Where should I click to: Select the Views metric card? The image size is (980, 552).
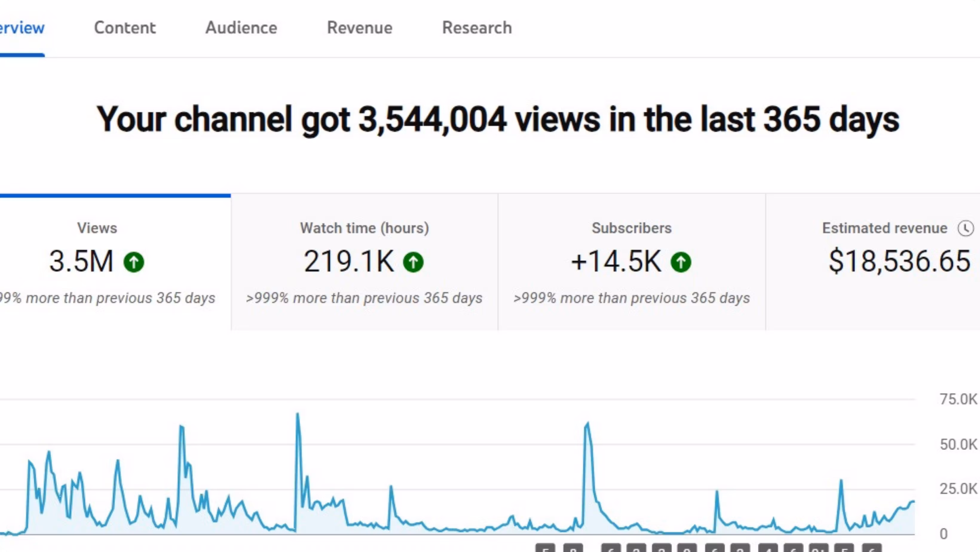(114, 263)
